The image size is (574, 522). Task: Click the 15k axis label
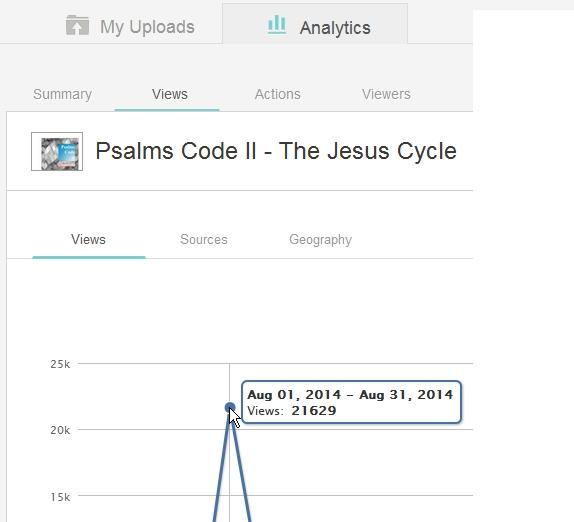(x=60, y=497)
